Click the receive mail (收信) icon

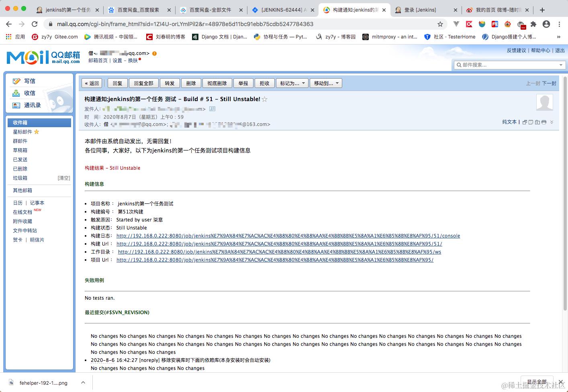pos(16,93)
